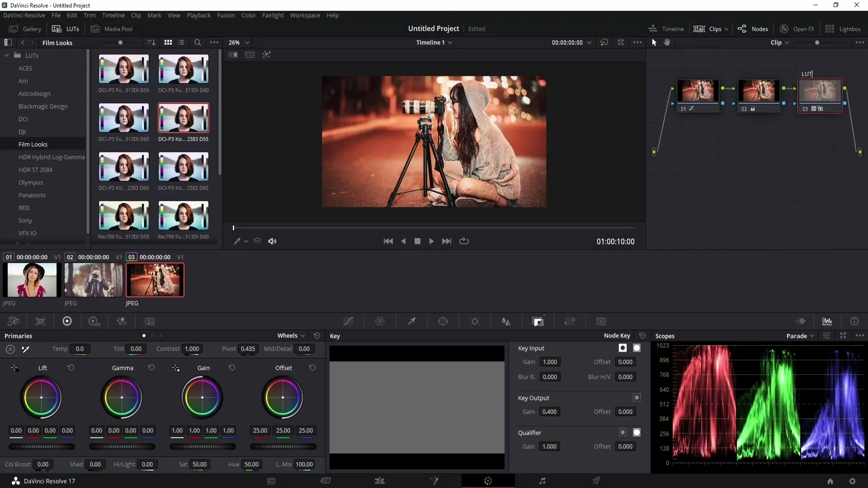Viewport: 868px width, 488px height.
Task: Select the hand pan tool in node editor
Action: (667, 42)
